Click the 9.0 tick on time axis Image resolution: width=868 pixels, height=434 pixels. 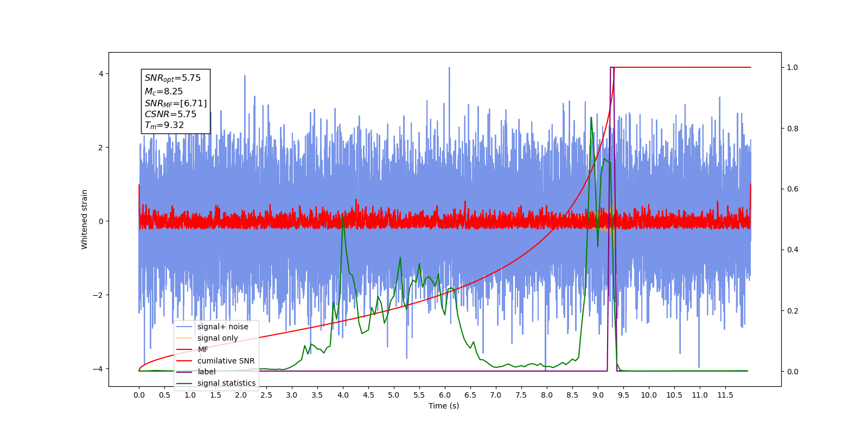[598, 395]
